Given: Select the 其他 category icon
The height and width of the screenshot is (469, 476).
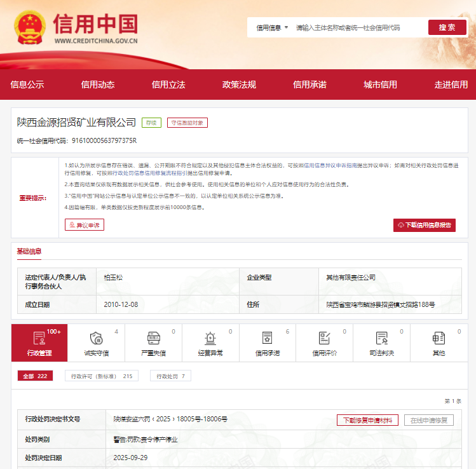Looking at the screenshot, I should pos(439,338).
